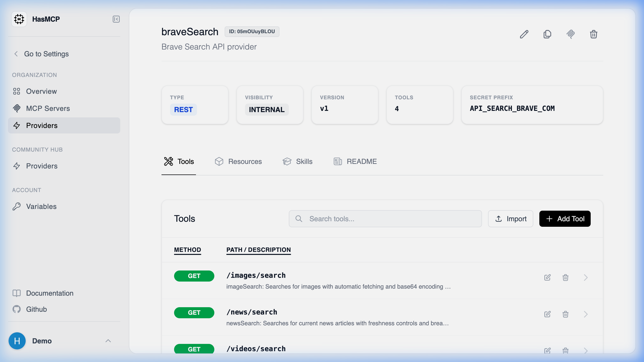Open the Documentation page
Image resolution: width=644 pixels, height=362 pixels.
(50, 293)
